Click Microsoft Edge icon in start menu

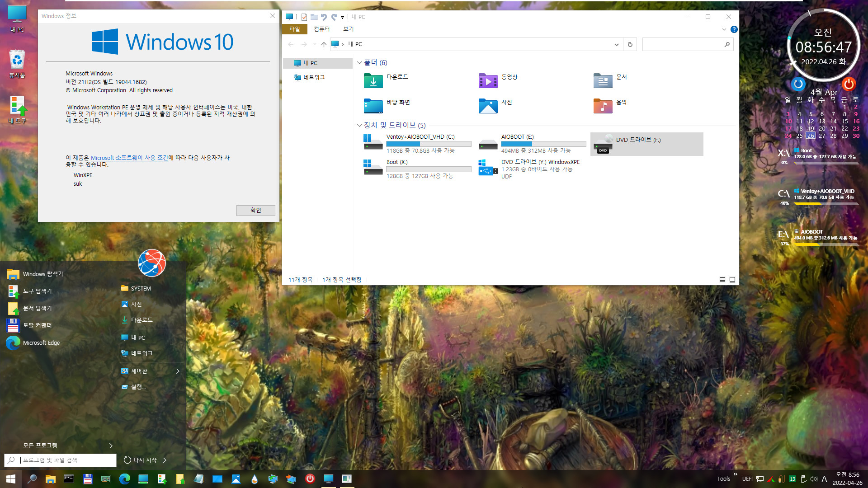click(x=13, y=343)
